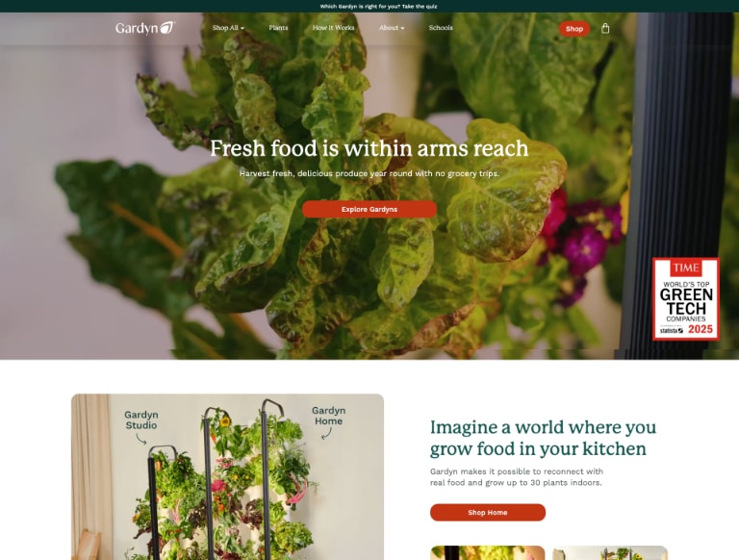This screenshot has height=560, width=739.
Task: Click the Shop Home button
Action: click(x=488, y=513)
